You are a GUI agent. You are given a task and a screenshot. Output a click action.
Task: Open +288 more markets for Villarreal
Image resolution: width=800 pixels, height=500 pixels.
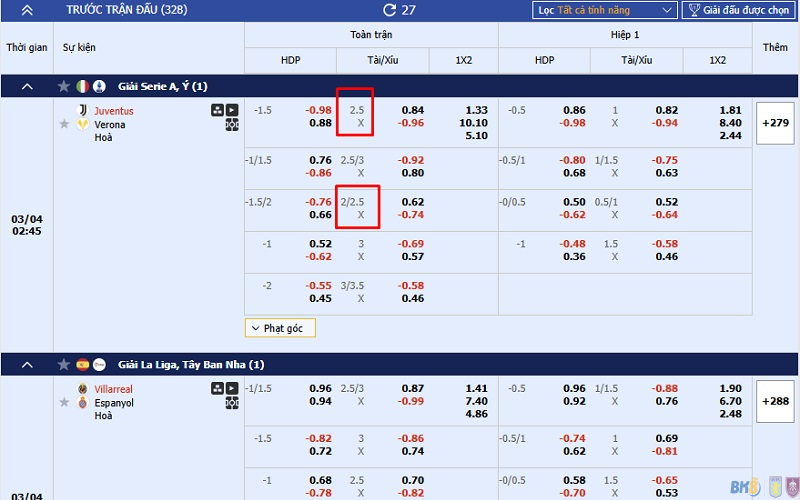pos(775,401)
